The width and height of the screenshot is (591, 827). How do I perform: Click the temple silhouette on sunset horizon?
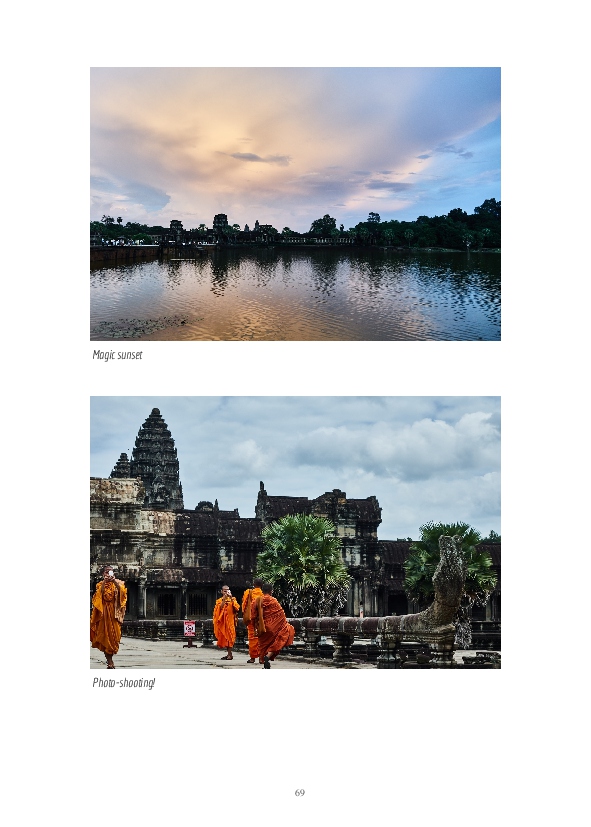[220, 228]
